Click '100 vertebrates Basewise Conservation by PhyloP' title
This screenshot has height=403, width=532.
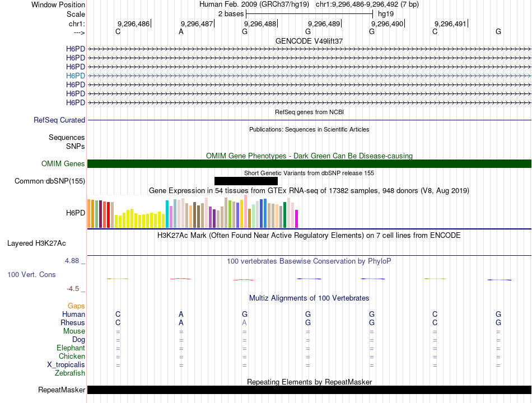click(x=309, y=261)
